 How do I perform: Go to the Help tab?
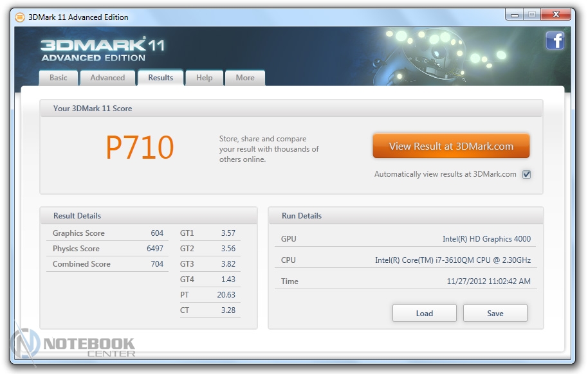click(204, 78)
